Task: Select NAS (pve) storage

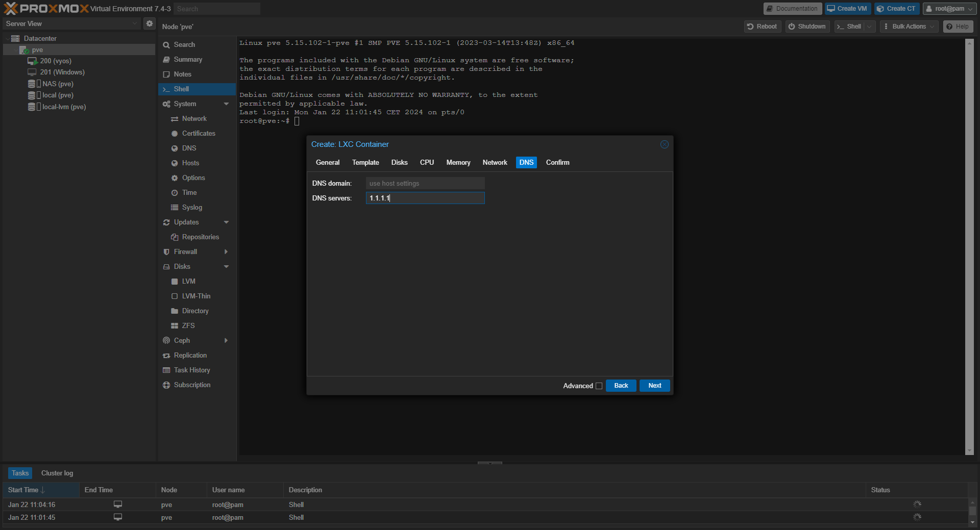Action: click(x=58, y=84)
